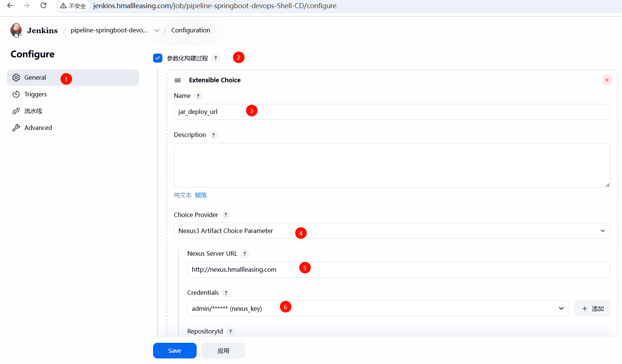The height and width of the screenshot is (364, 622).
Task: Remove the Extensible Choice parameter with red X
Action: pos(607,80)
